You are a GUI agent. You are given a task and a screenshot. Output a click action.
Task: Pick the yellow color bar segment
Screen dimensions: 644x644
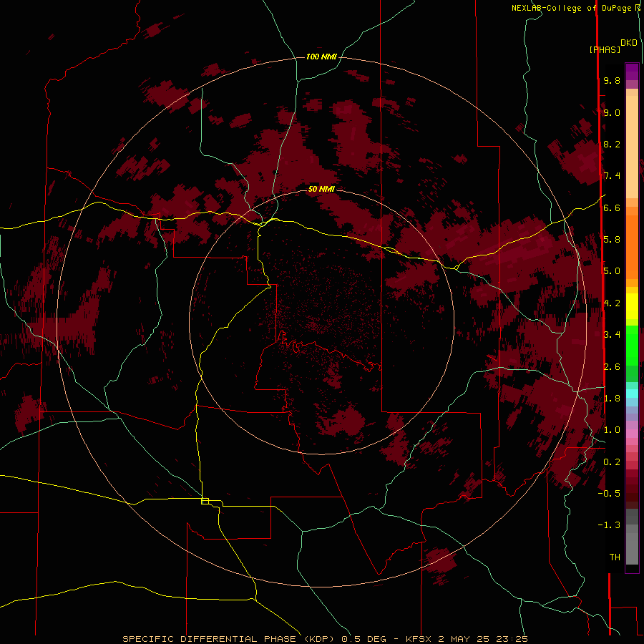click(x=632, y=306)
